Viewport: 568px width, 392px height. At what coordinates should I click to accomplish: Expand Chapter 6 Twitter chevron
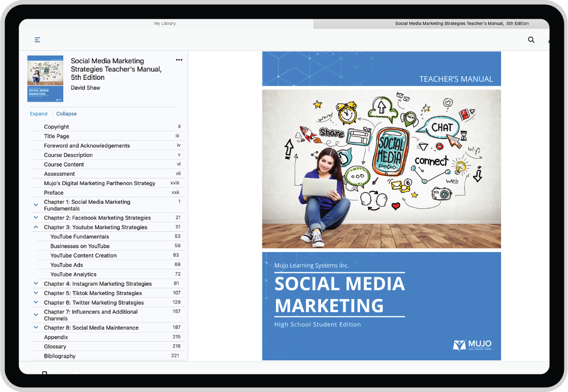pyautogui.click(x=36, y=302)
